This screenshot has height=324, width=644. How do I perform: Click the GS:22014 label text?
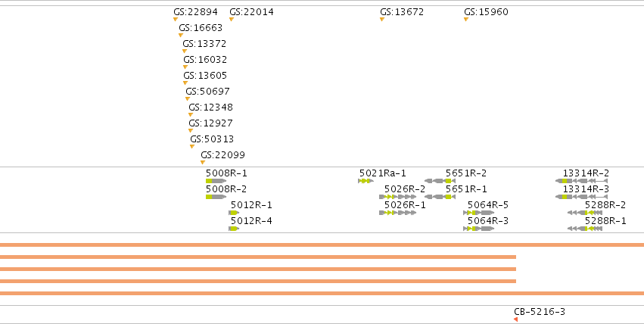point(251,12)
